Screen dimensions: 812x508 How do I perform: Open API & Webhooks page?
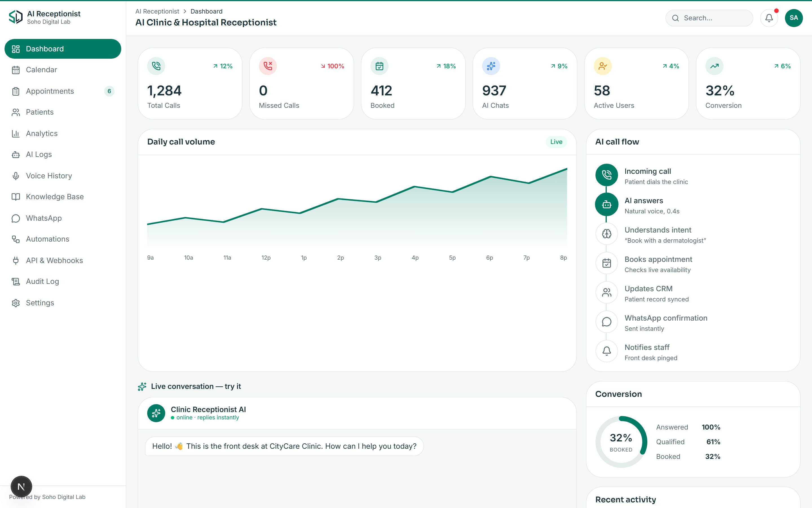coord(63,260)
